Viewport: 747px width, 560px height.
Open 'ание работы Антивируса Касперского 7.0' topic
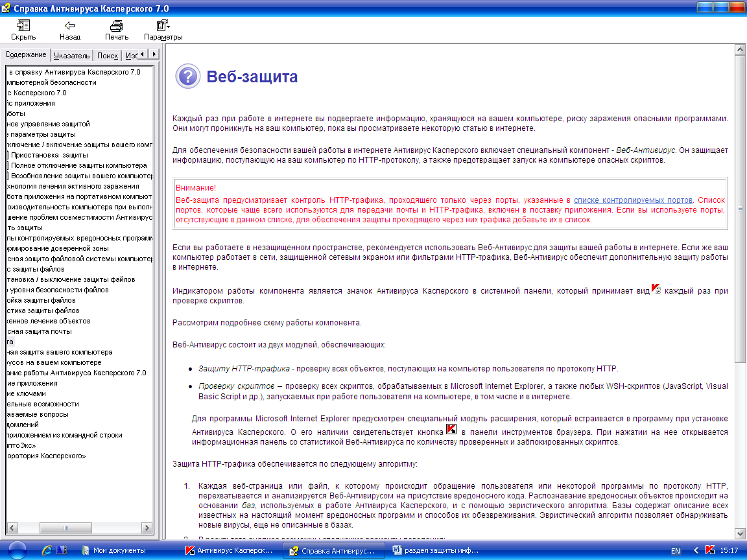tap(77, 373)
